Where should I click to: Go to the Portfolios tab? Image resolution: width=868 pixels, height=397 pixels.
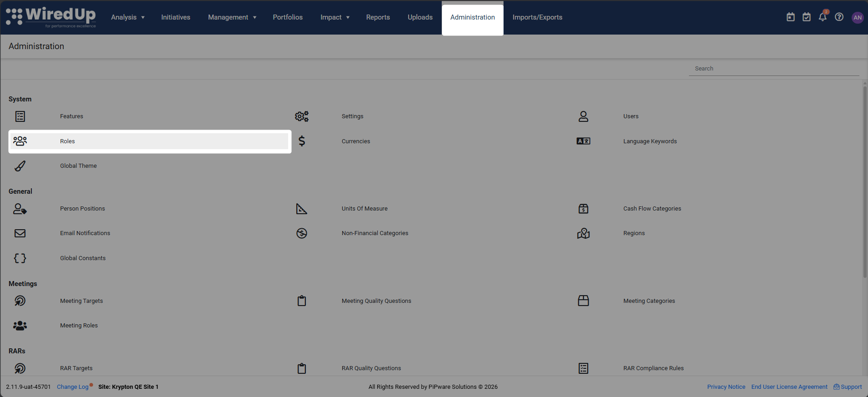click(x=288, y=17)
